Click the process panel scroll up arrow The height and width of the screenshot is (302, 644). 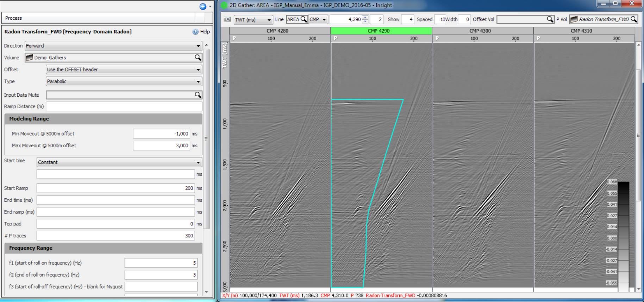tap(207, 45)
